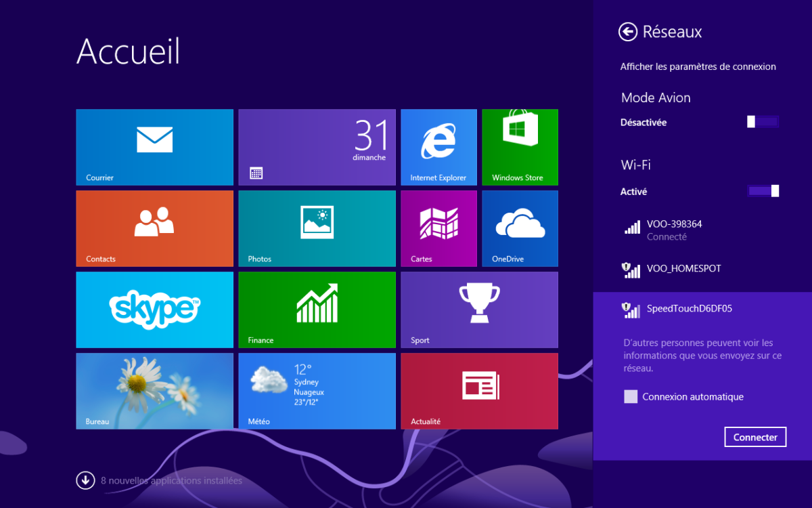812x508 pixels.
Task: Open Afficher les paramètres de connexion link
Action: point(698,66)
